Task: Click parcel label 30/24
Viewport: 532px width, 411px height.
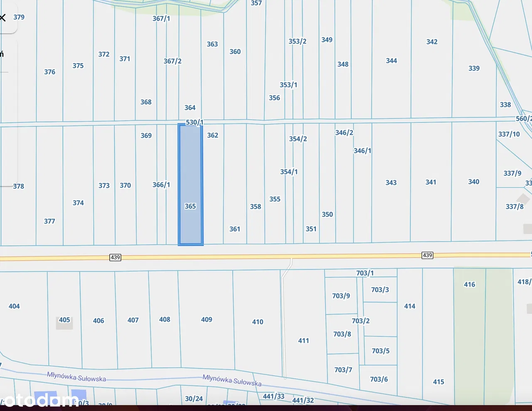Action: click(194, 399)
